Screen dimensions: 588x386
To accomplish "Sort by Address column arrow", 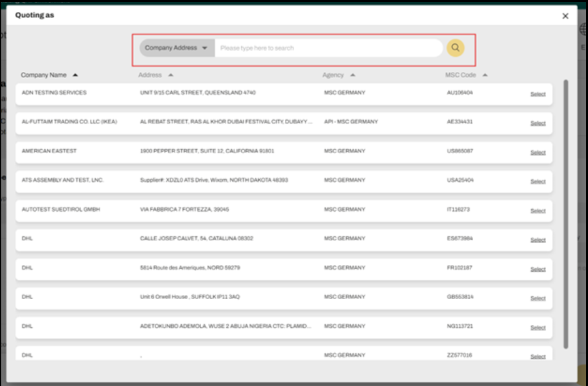I will [171, 75].
